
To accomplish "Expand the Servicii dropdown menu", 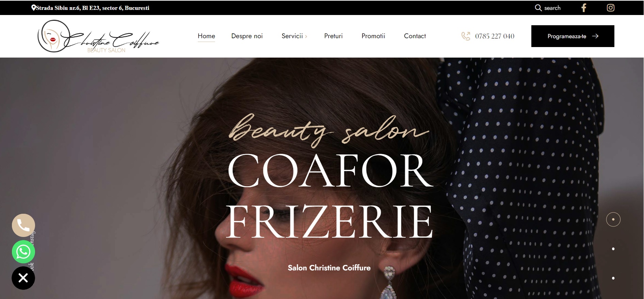I will [x=294, y=36].
